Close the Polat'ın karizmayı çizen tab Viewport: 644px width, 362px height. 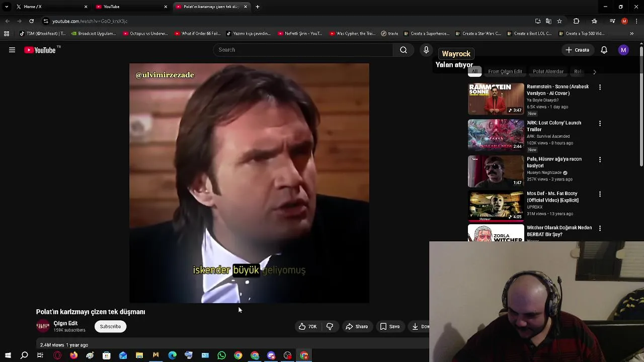coord(246,7)
